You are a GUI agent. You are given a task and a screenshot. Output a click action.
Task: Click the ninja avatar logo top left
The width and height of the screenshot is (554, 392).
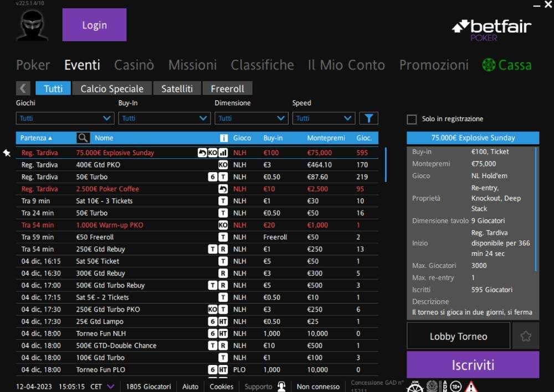pyautogui.click(x=31, y=24)
